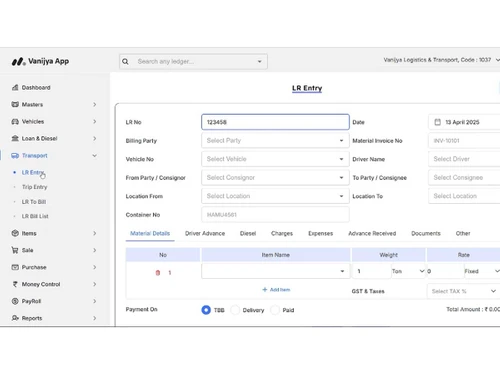The height and width of the screenshot is (375, 500).
Task: Switch to the Diesel tab
Action: tap(248, 233)
